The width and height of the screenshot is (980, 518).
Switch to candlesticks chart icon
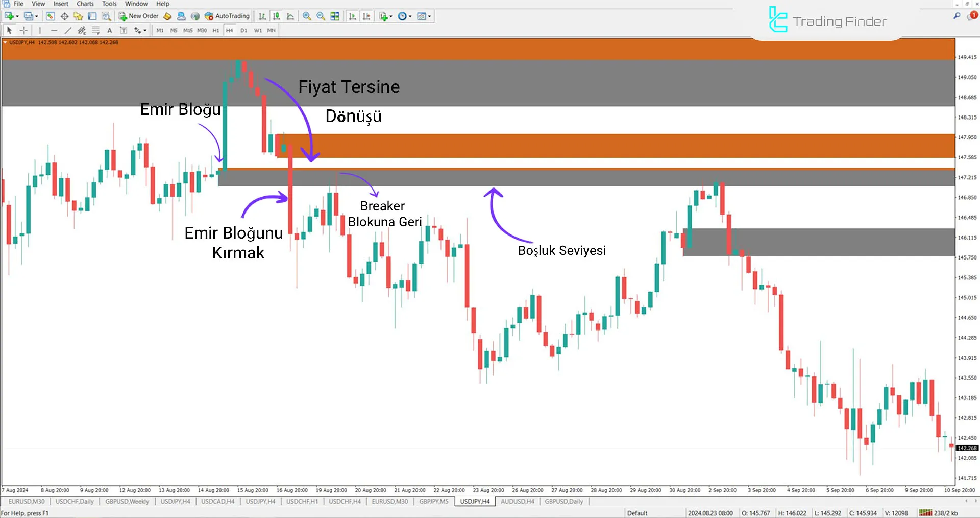click(x=276, y=16)
